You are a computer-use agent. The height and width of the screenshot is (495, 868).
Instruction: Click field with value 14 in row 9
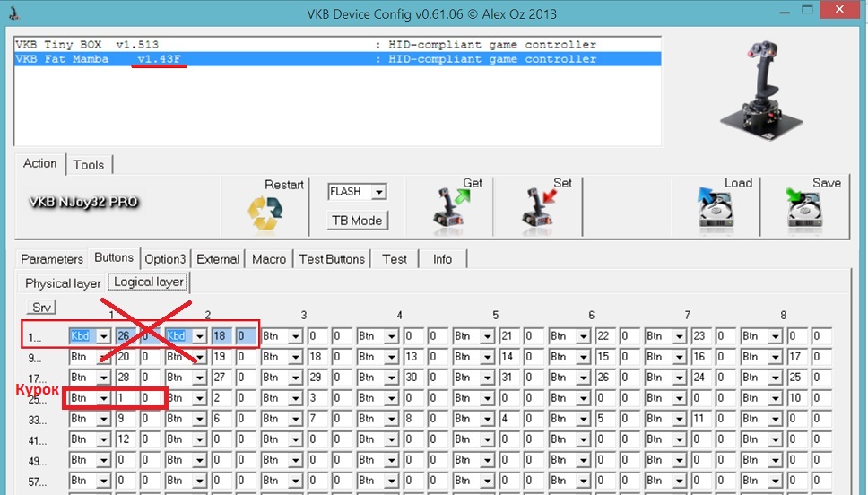click(509, 357)
